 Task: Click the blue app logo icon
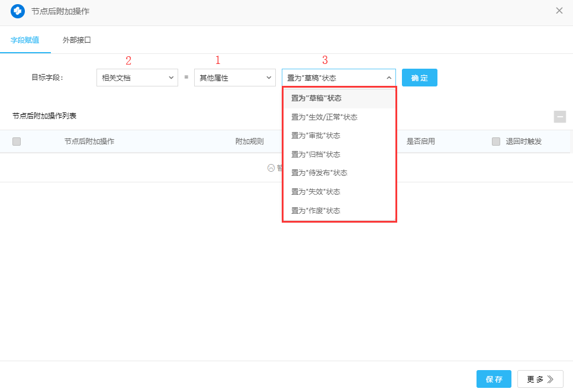(18, 11)
